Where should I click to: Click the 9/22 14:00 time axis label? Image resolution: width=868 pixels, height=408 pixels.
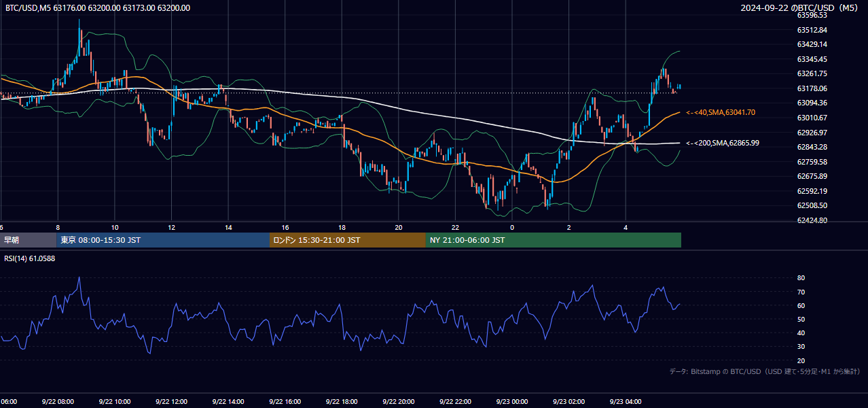228,401
